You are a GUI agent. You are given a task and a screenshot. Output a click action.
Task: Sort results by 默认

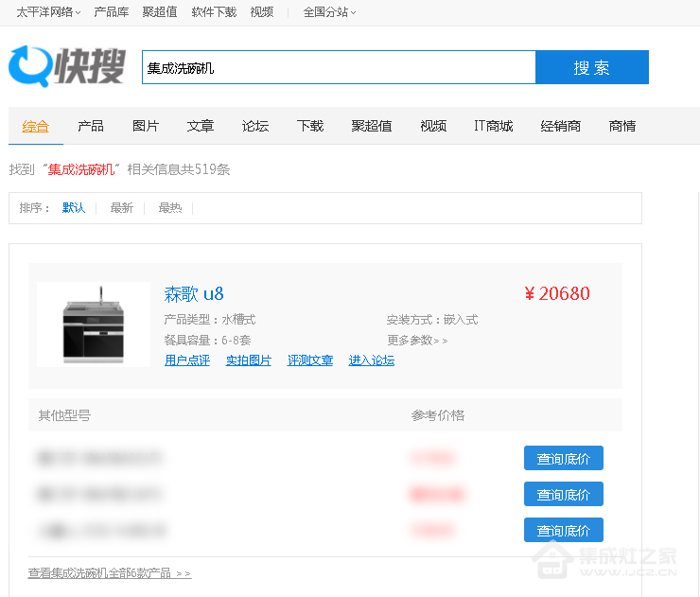(74, 208)
